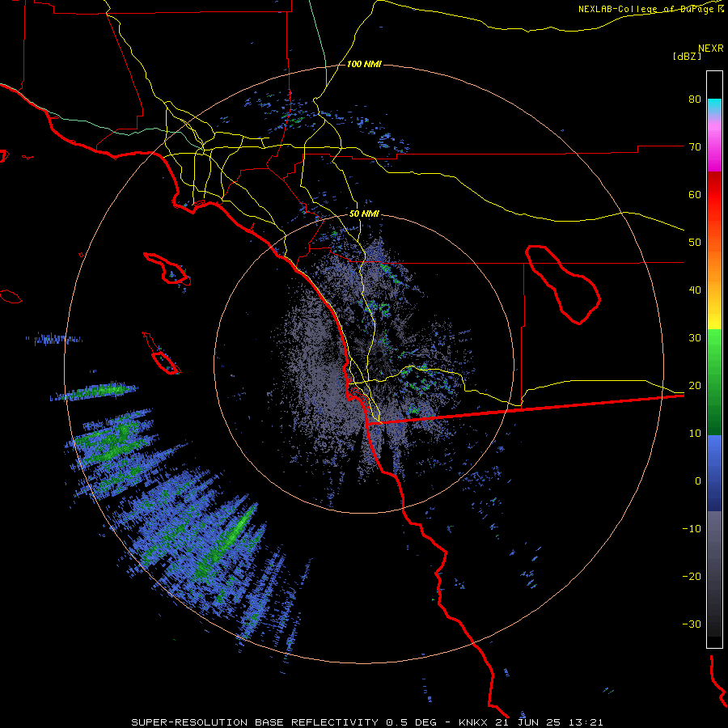Screen dimensions: 728x728
Task: Click the [dBZ] unit label
Action: click(687, 56)
